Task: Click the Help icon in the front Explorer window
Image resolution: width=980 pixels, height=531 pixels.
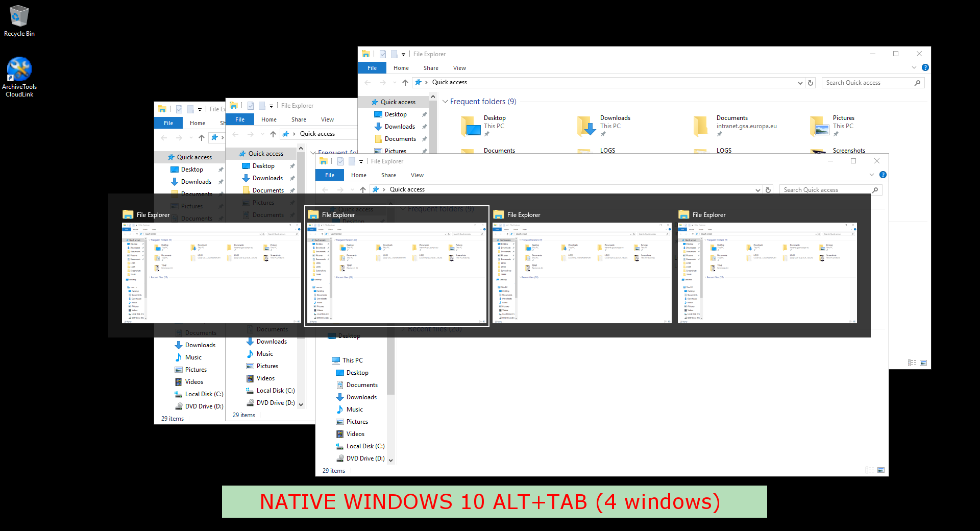Action: [x=883, y=175]
